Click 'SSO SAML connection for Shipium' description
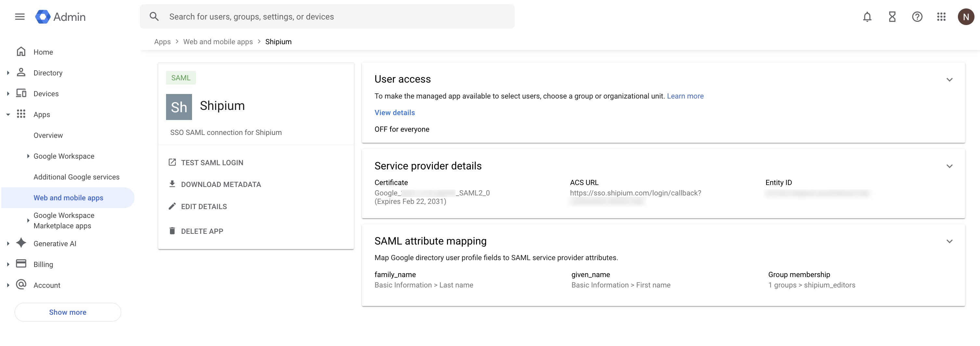The image size is (980, 346). click(226, 132)
